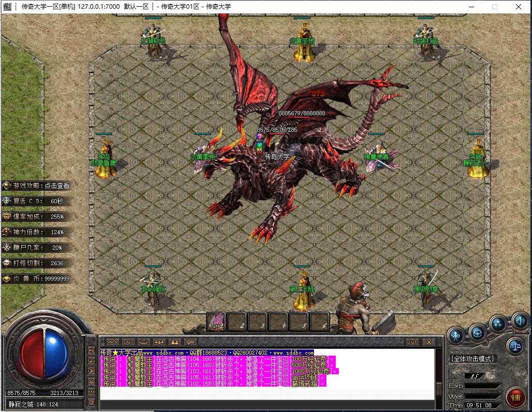This screenshot has height=412, width=532.
Task: Click chat message mentioning 100万经验卷
Action: pos(218,359)
